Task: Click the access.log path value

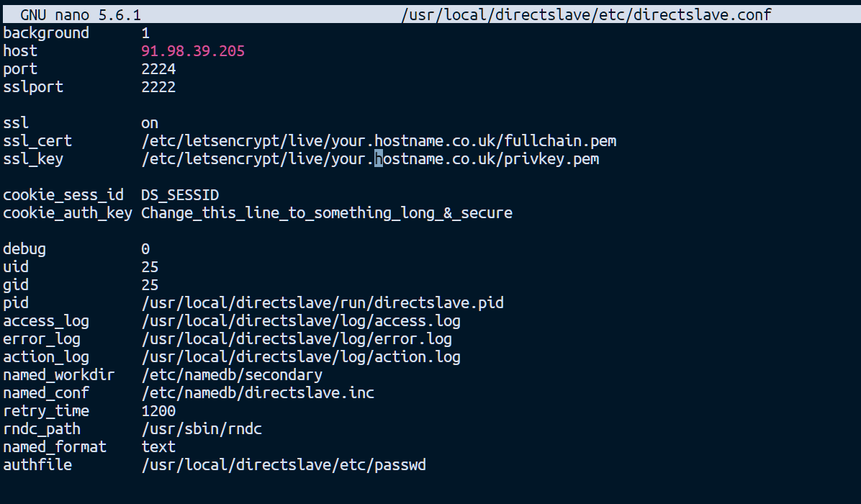Action: click(x=301, y=321)
